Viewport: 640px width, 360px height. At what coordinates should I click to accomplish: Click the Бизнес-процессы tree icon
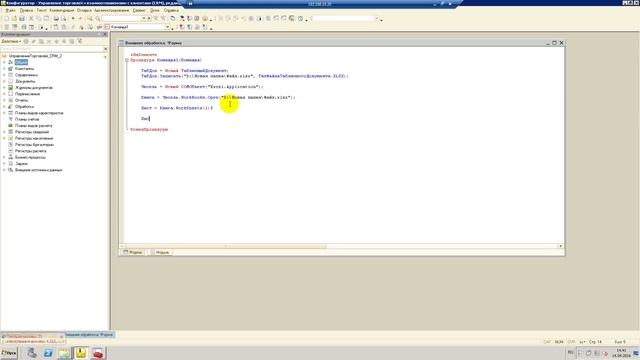[x=11, y=157]
